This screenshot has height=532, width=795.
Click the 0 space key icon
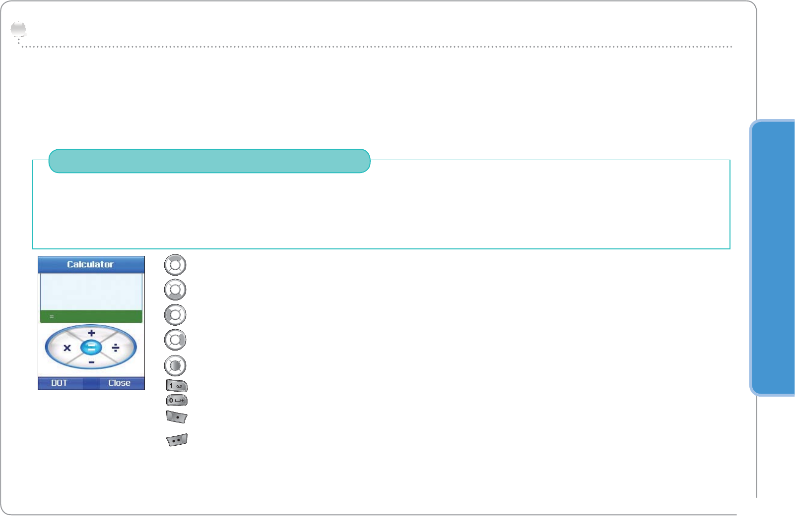click(x=177, y=401)
